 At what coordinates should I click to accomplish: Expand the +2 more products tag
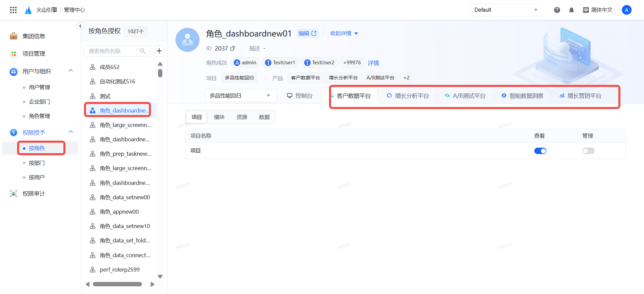coord(407,78)
